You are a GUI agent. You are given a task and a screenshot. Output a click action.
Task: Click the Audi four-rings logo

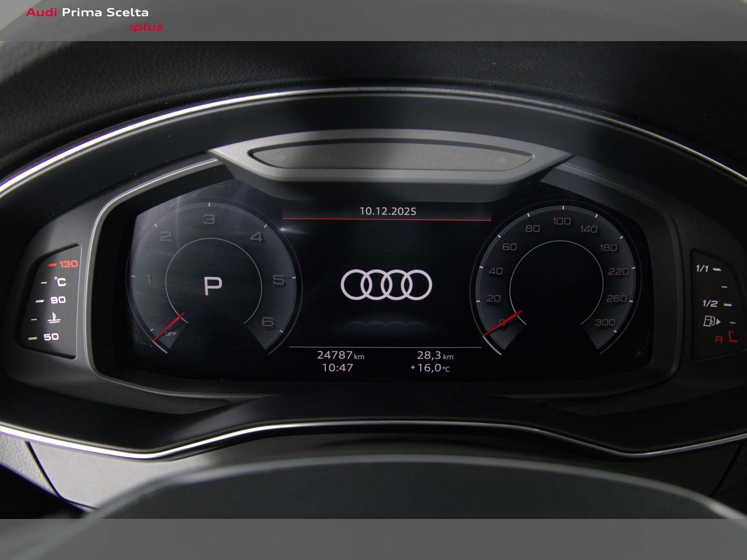(386, 284)
